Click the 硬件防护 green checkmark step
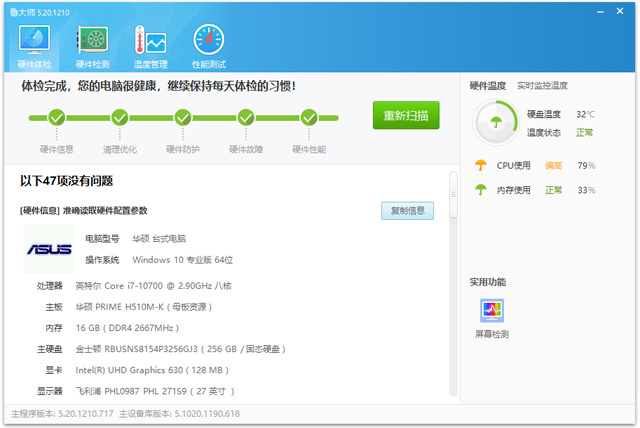The height and width of the screenshot is (428, 640). [x=183, y=118]
